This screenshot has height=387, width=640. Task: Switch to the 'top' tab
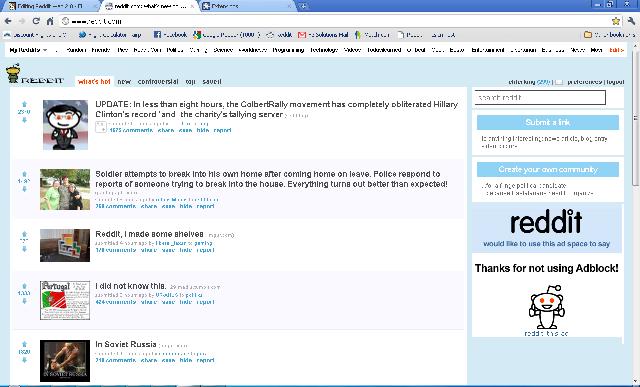(190, 82)
